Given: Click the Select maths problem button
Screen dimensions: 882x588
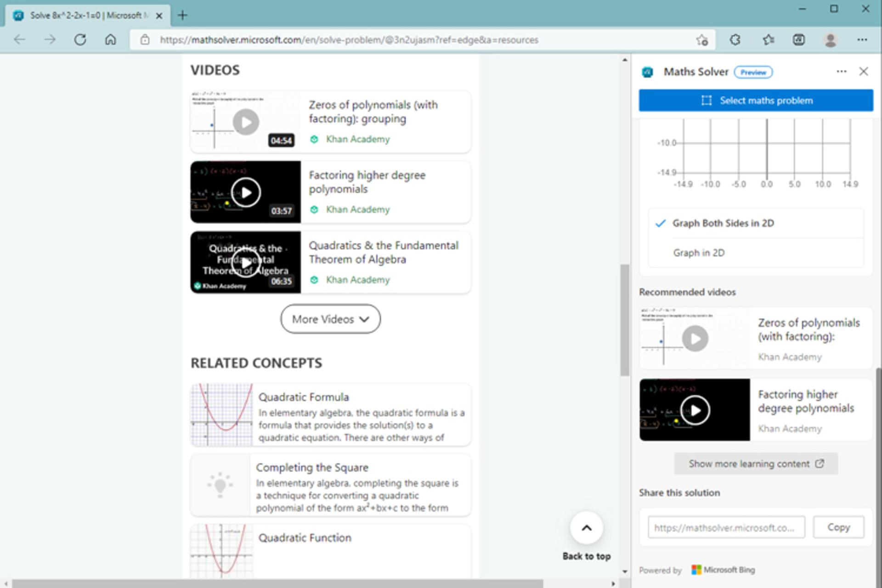Looking at the screenshot, I should (x=756, y=100).
